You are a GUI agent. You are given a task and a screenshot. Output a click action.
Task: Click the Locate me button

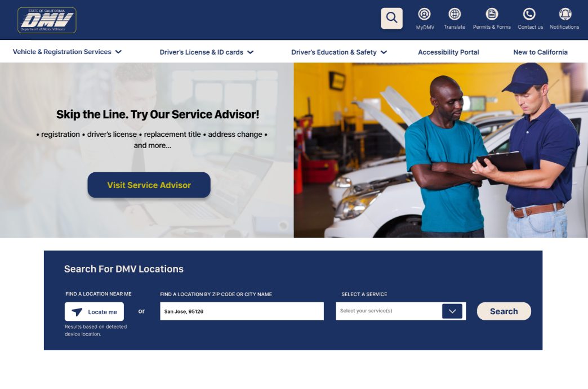94,311
